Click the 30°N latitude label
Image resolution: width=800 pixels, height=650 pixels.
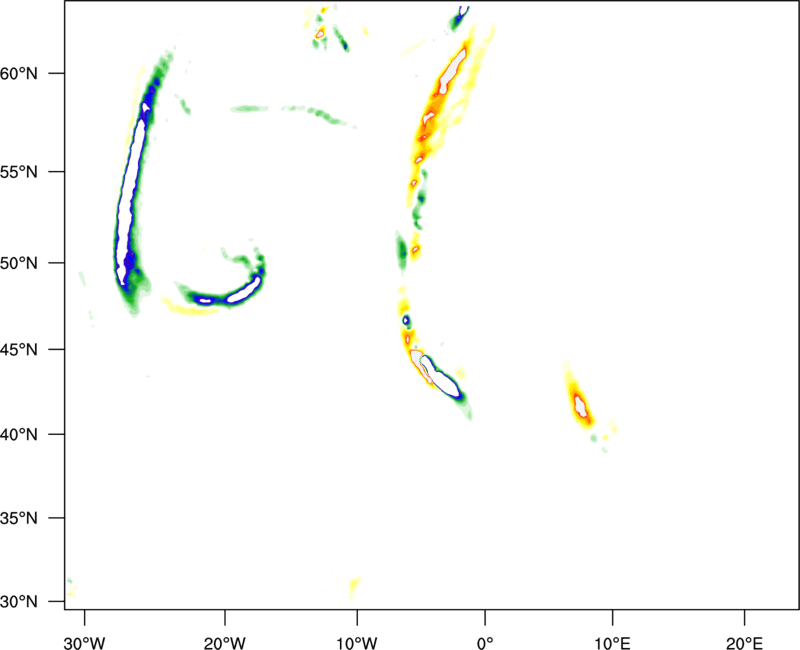click(19, 602)
